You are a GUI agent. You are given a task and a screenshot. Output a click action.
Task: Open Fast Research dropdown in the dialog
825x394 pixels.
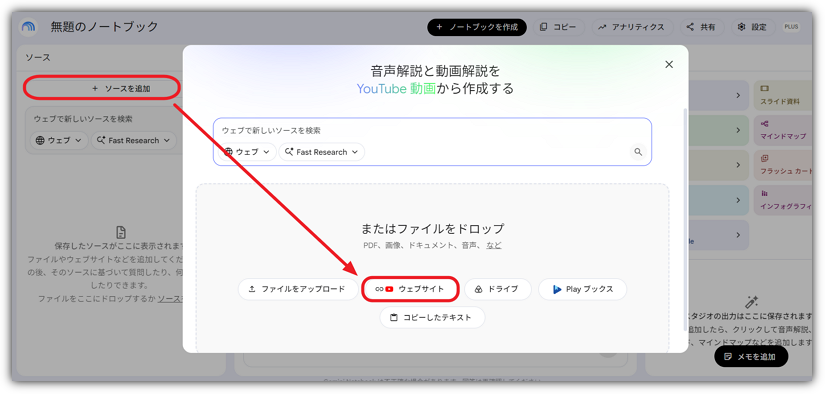(321, 152)
